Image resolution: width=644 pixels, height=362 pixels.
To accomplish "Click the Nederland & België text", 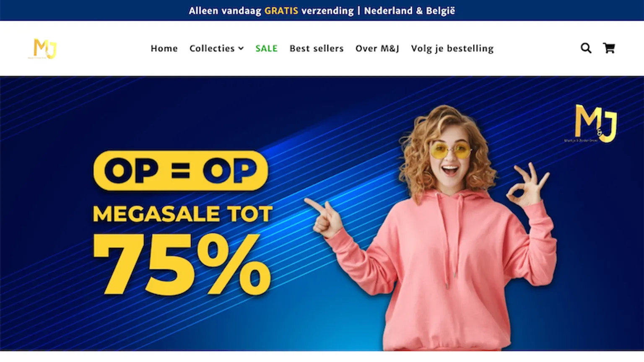I will (409, 10).
